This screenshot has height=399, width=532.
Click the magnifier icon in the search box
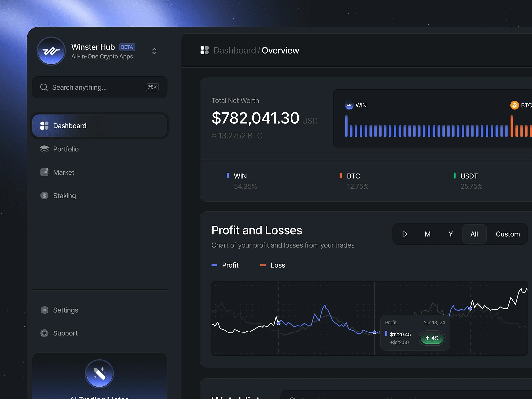coord(44,87)
